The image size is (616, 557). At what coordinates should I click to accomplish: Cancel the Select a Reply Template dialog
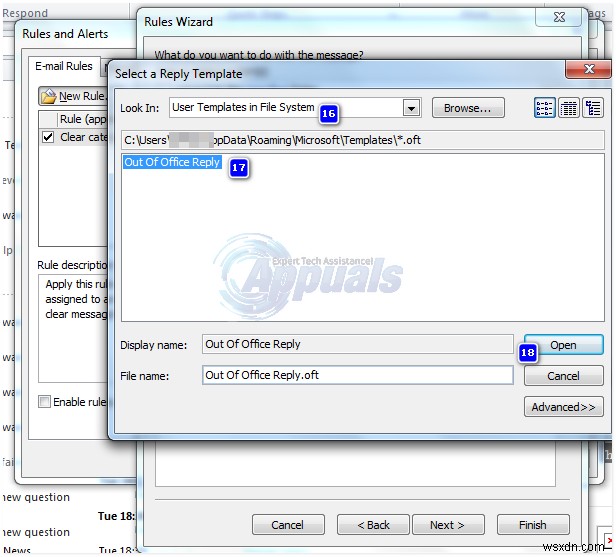pos(563,376)
